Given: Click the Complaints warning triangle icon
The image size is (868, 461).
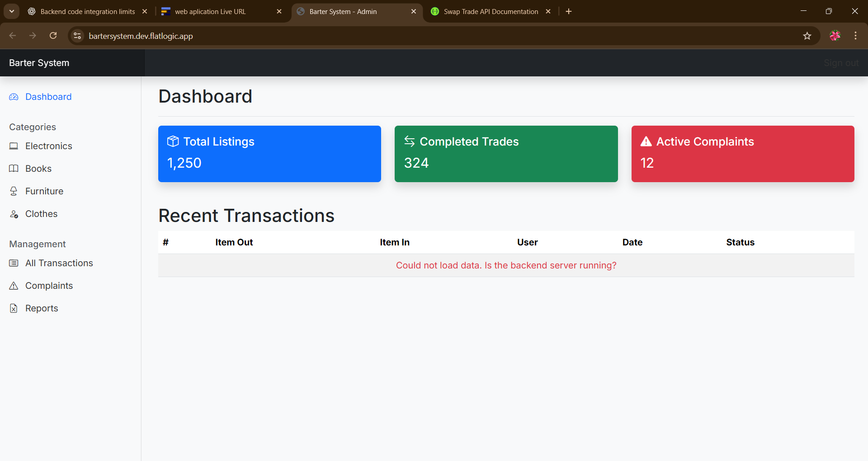Looking at the screenshot, I should click(14, 286).
